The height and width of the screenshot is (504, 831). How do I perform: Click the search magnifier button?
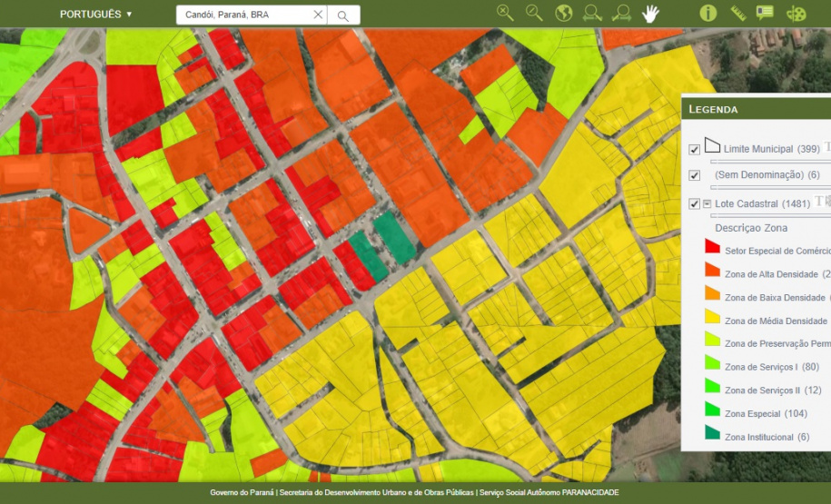click(343, 15)
